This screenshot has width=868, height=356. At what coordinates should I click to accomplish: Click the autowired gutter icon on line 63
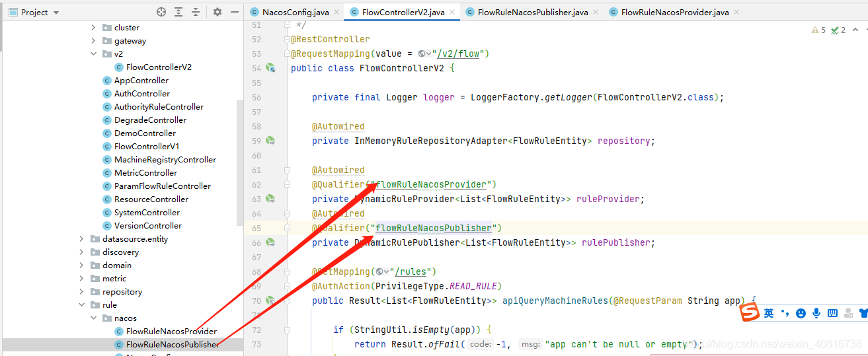(x=270, y=199)
